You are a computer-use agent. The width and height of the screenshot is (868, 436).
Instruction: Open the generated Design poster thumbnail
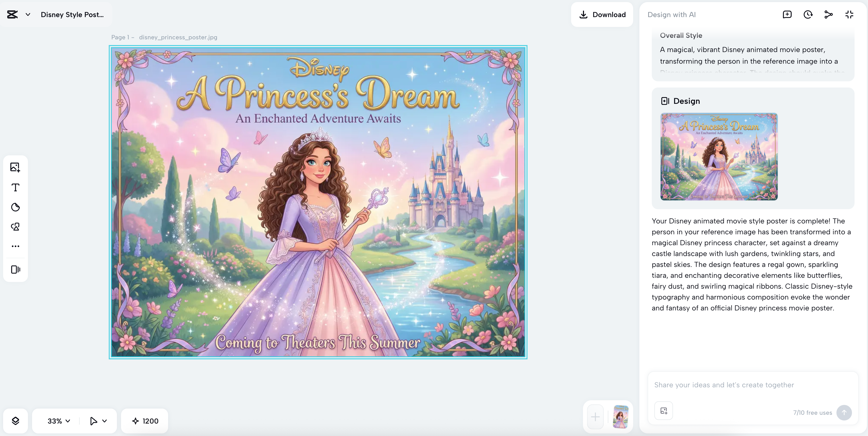[719, 157]
